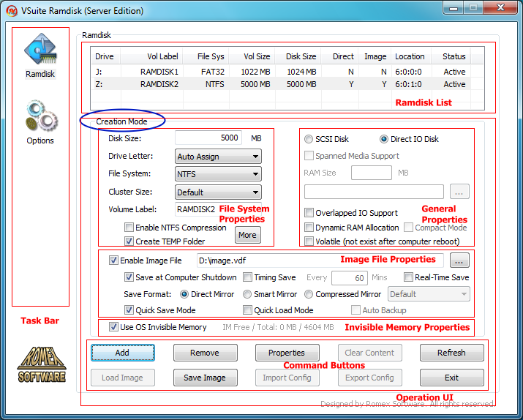Open the Cluster Size dropdown
The height and width of the screenshot is (420, 523).
(218, 192)
